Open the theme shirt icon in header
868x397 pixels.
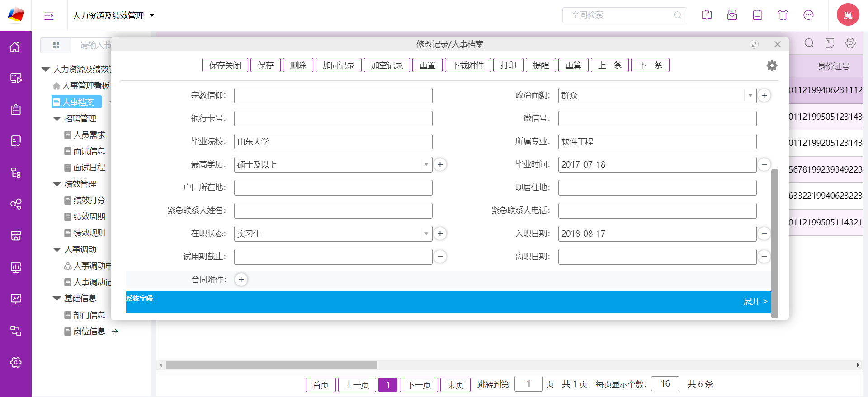click(x=783, y=15)
